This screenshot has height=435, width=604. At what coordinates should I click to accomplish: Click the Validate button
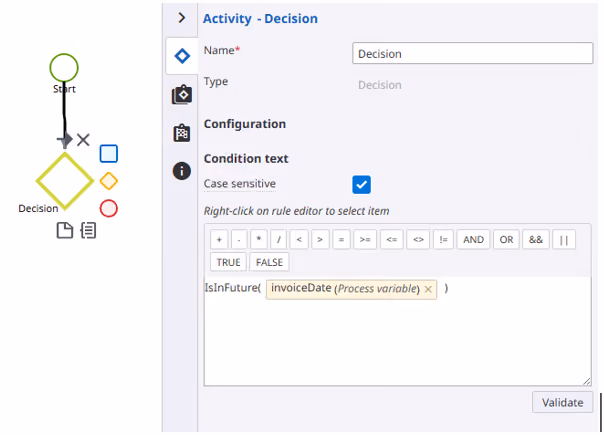click(562, 403)
